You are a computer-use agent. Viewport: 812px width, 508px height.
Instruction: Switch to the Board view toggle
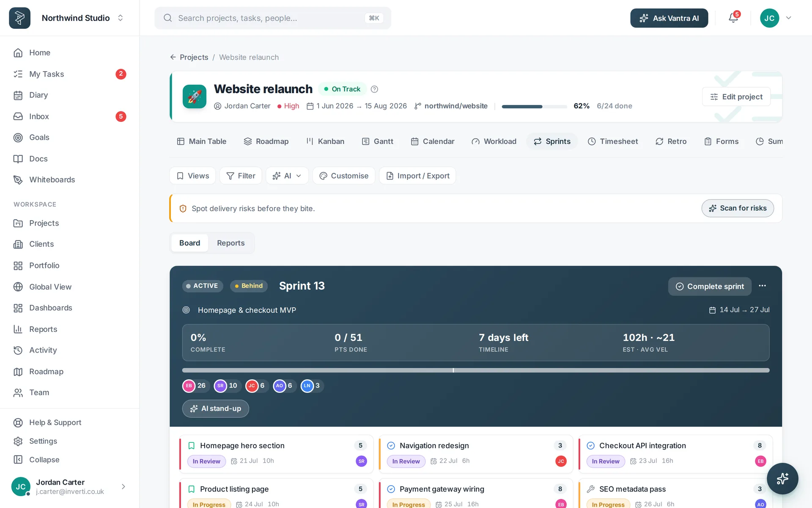pyautogui.click(x=189, y=243)
